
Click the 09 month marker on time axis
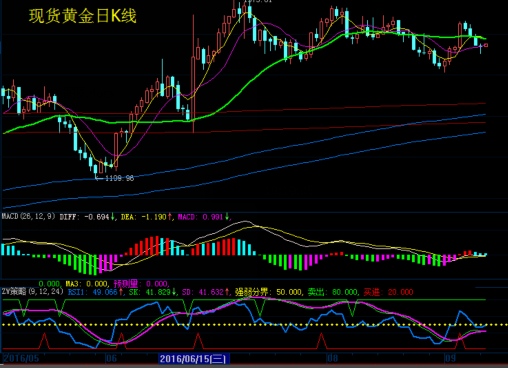[450, 359]
